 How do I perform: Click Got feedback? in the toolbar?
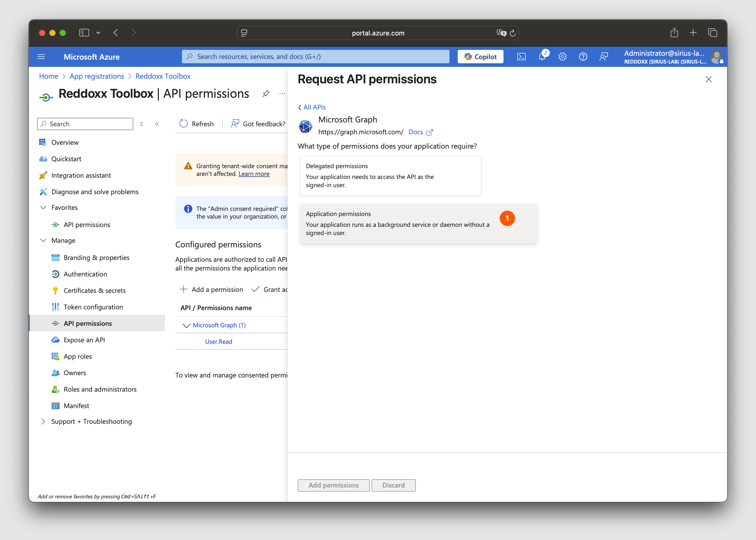[x=258, y=124]
